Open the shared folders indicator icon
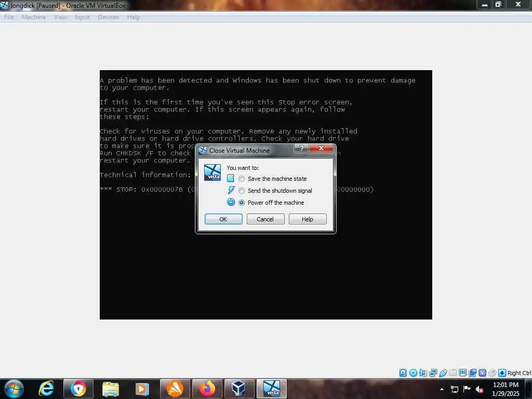 [x=453, y=373]
